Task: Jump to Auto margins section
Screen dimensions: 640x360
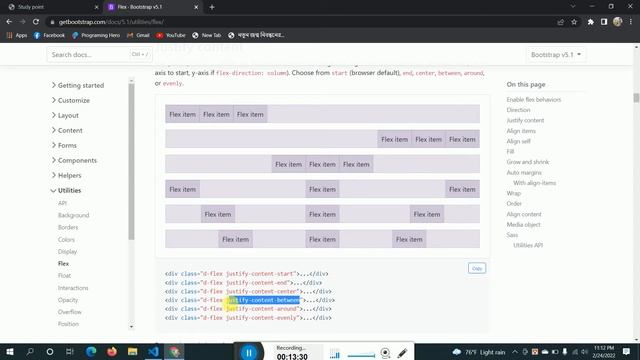Action: (x=524, y=173)
